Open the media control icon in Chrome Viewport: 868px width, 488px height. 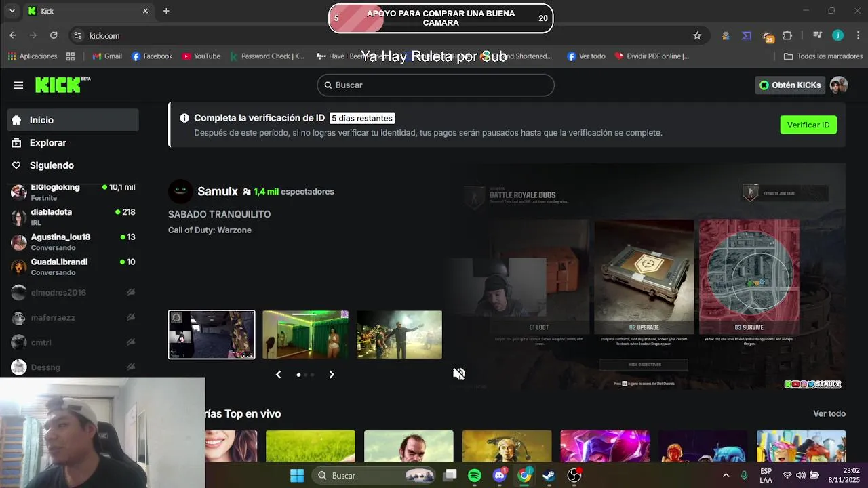pos(817,35)
